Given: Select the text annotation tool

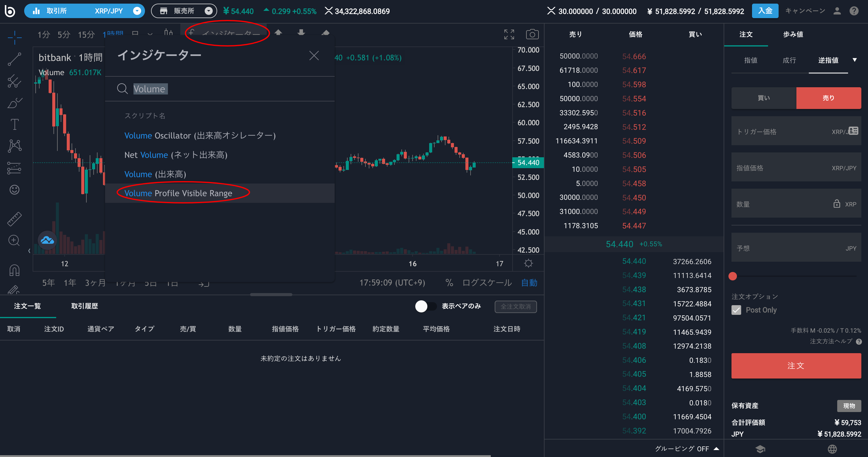Looking at the screenshot, I should pos(14,124).
